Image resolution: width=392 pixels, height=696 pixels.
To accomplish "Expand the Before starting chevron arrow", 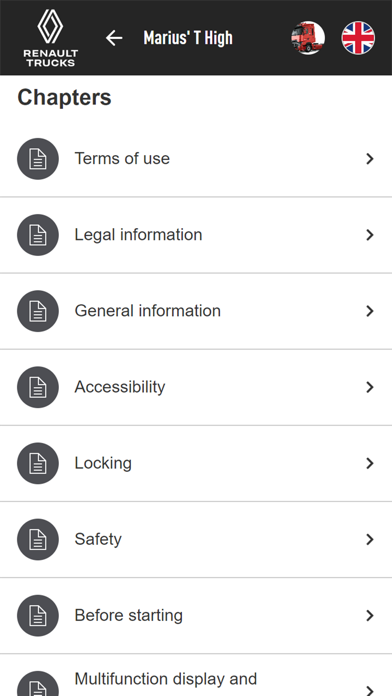I will coord(370,616).
